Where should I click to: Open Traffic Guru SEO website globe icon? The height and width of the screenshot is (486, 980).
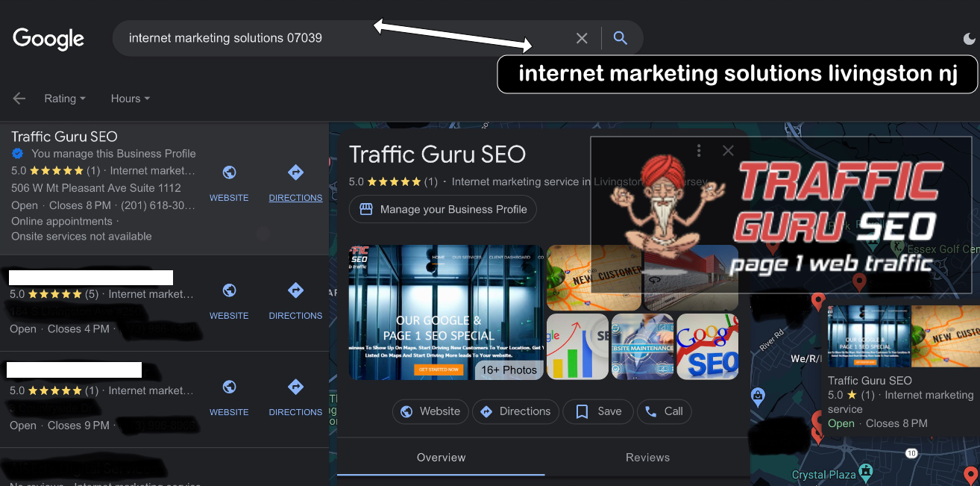229,173
